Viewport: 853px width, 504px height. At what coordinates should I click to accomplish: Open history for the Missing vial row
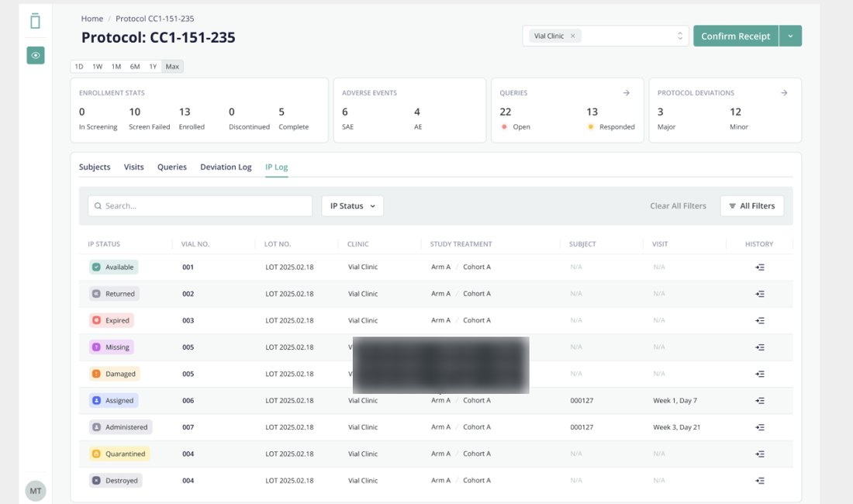tap(759, 347)
